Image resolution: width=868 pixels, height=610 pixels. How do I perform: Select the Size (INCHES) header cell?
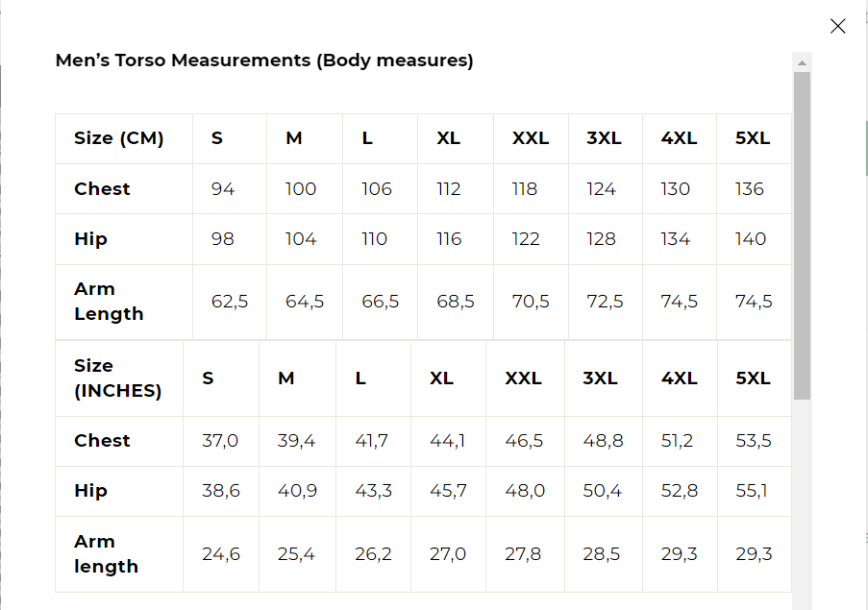click(117, 378)
